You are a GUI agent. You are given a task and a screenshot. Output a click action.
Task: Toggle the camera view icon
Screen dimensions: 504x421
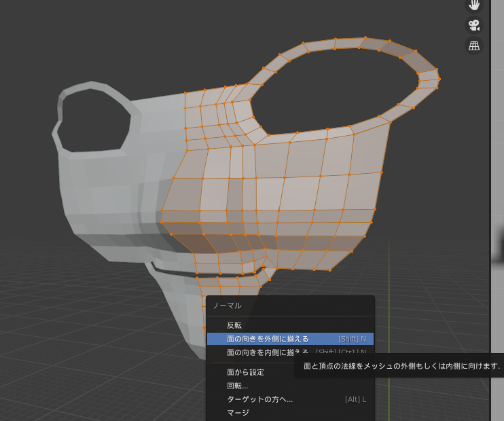474,25
